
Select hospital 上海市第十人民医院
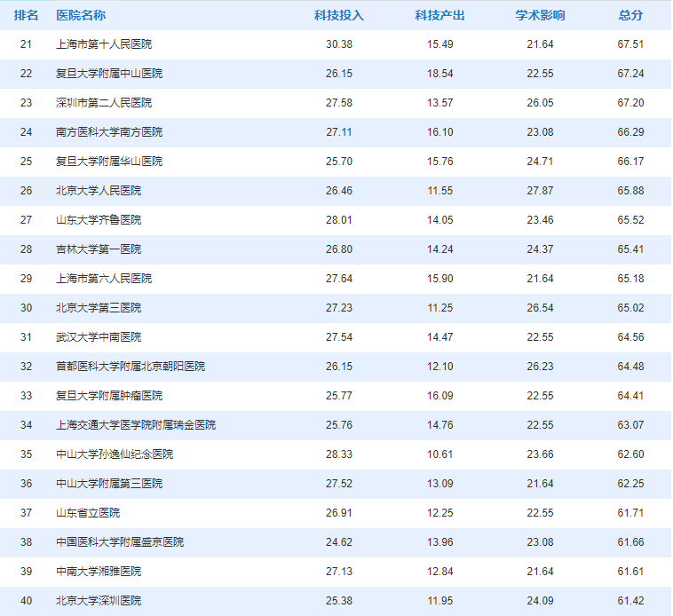[104, 44]
